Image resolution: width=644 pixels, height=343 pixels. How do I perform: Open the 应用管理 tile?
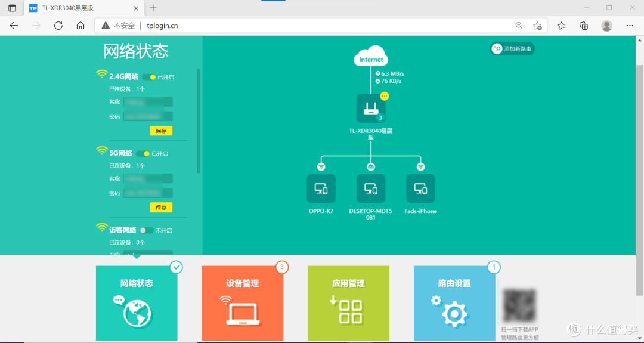tap(349, 303)
